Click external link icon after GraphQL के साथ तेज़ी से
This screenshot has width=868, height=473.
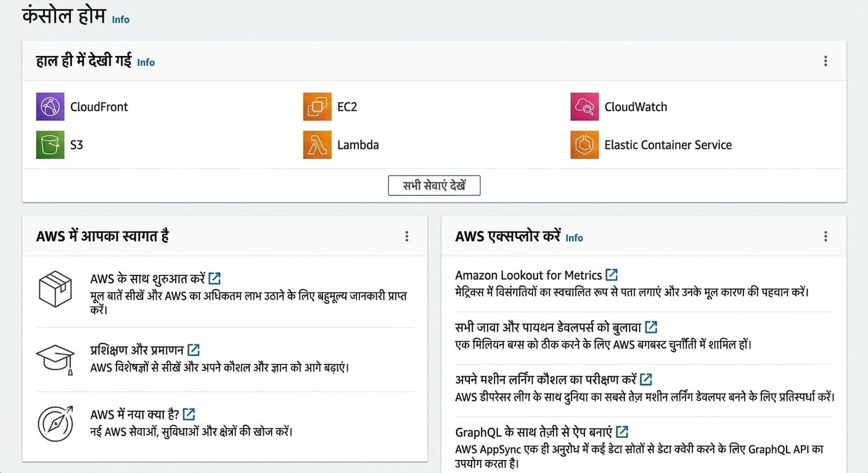click(623, 431)
